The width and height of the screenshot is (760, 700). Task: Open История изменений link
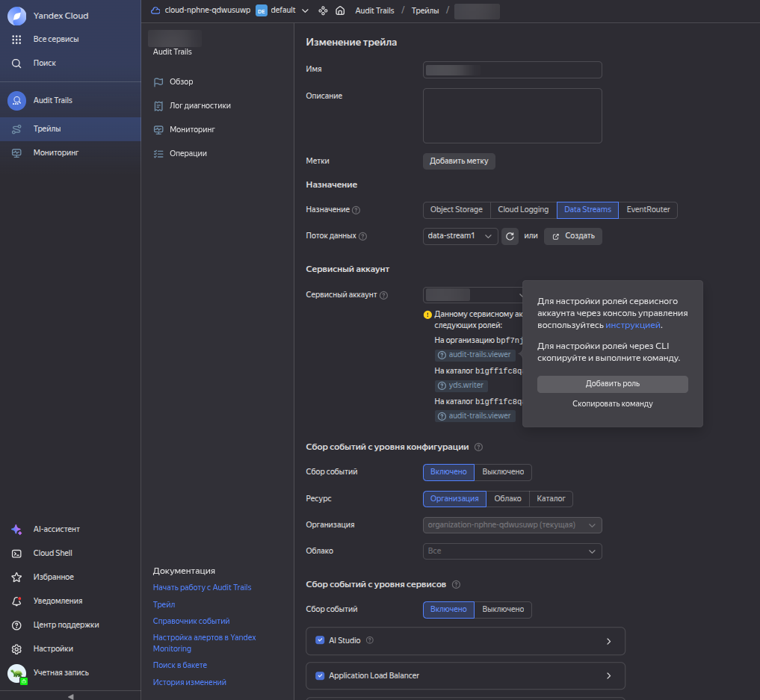click(190, 683)
